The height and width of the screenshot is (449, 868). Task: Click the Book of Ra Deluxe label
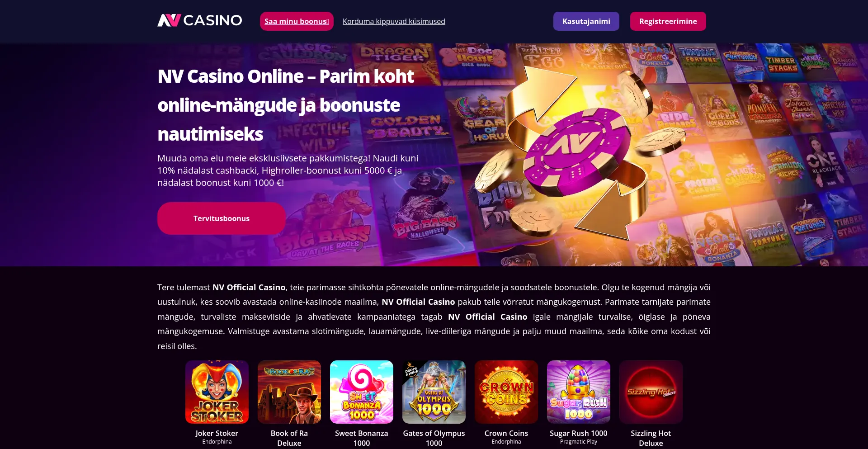coord(289,438)
